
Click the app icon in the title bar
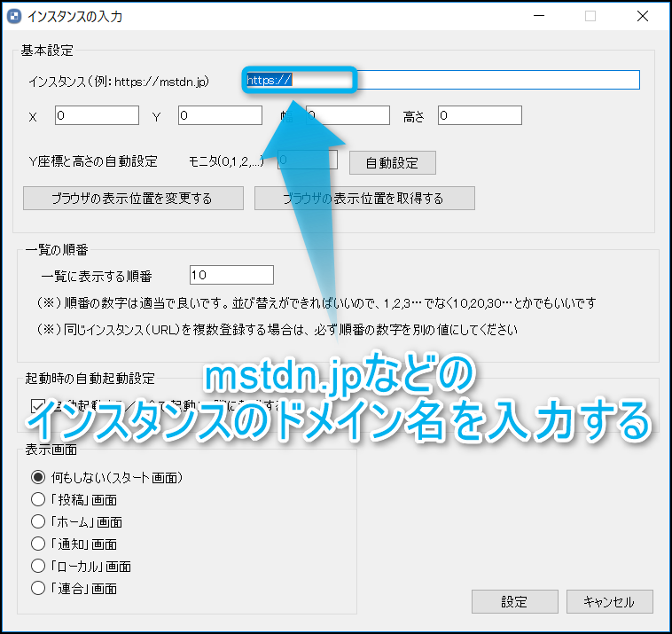pos(13,16)
